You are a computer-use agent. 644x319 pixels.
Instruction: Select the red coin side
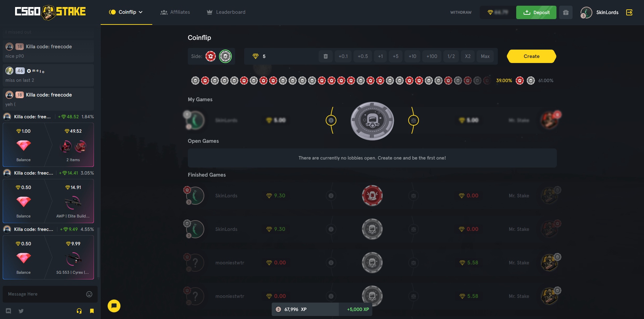(211, 56)
